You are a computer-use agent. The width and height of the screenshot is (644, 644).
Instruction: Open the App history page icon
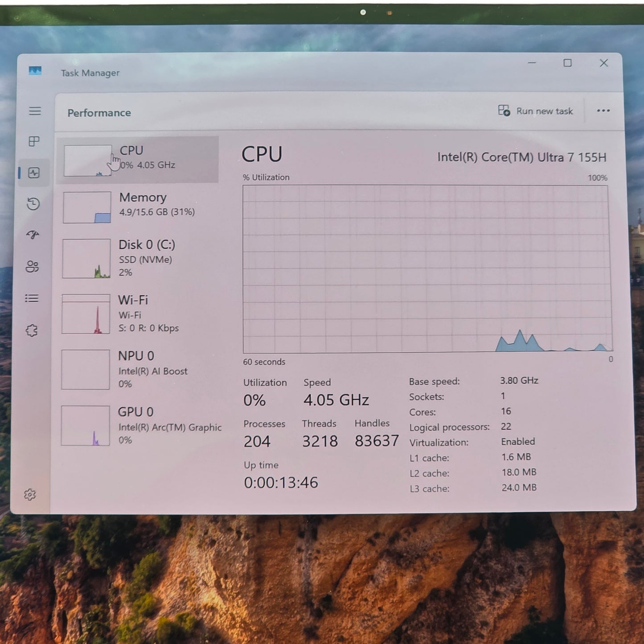(x=33, y=204)
